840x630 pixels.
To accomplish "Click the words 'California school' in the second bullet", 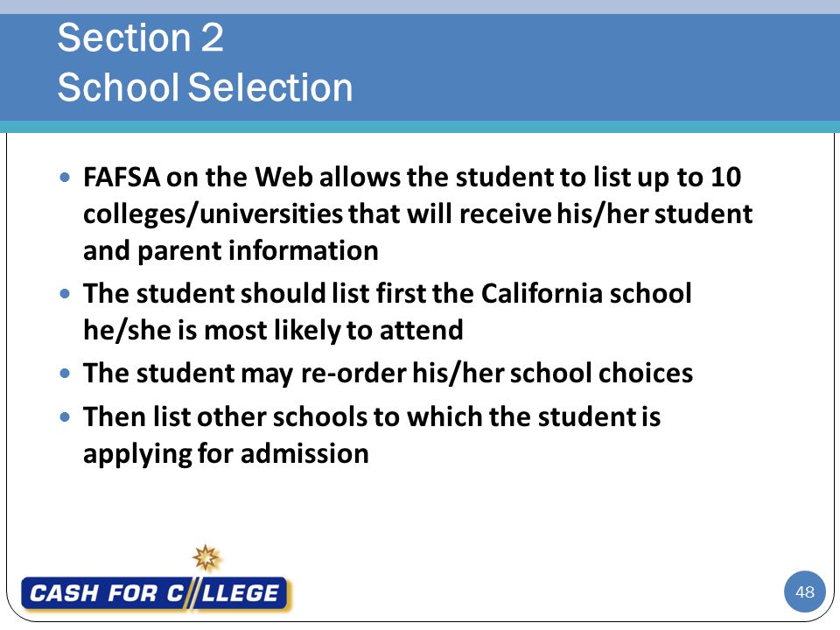I will tap(586, 294).
